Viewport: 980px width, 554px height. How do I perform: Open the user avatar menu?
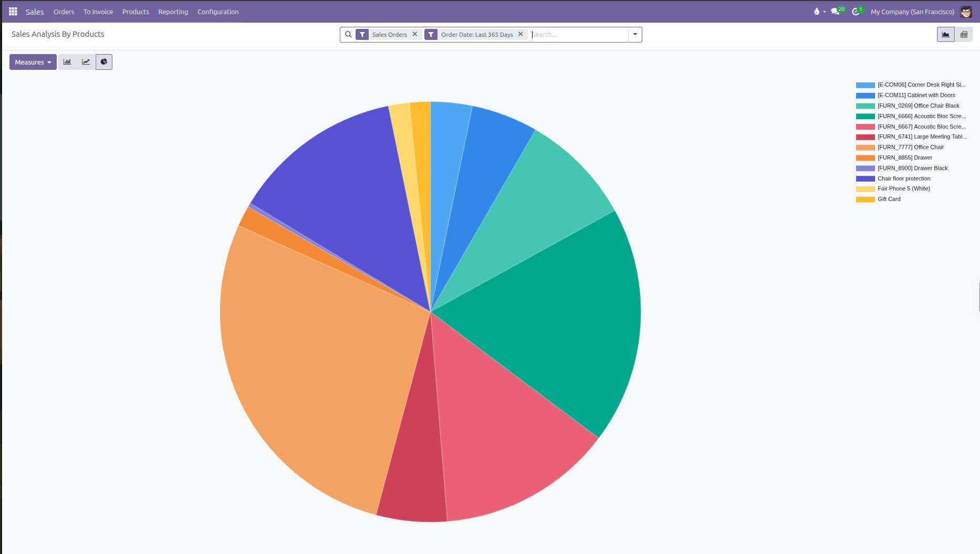coord(966,12)
